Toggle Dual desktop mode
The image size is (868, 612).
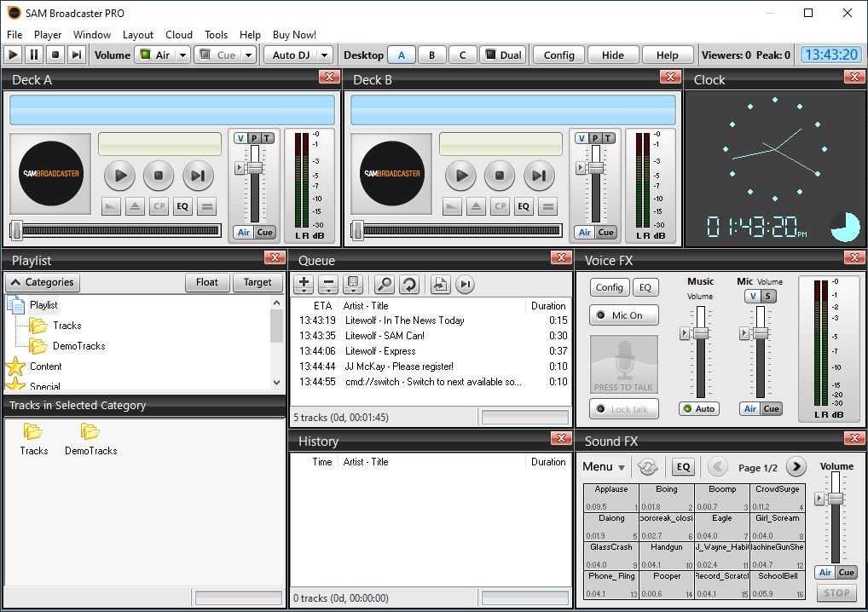coord(503,55)
